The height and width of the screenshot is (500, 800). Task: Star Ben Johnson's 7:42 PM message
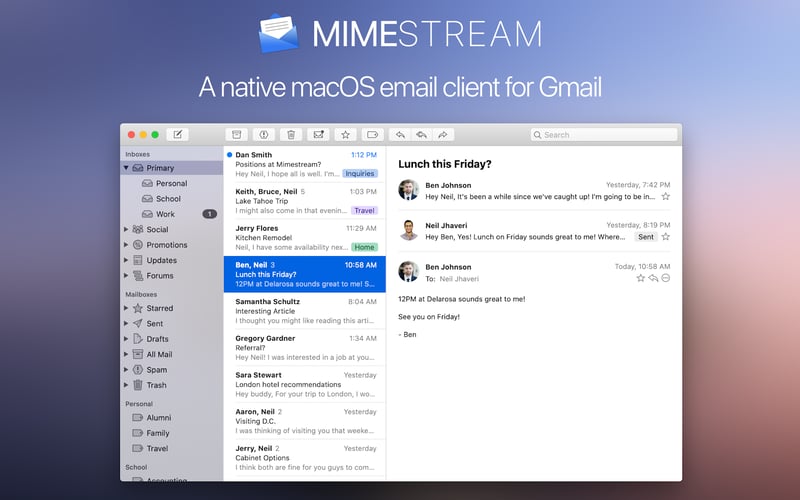click(665, 196)
